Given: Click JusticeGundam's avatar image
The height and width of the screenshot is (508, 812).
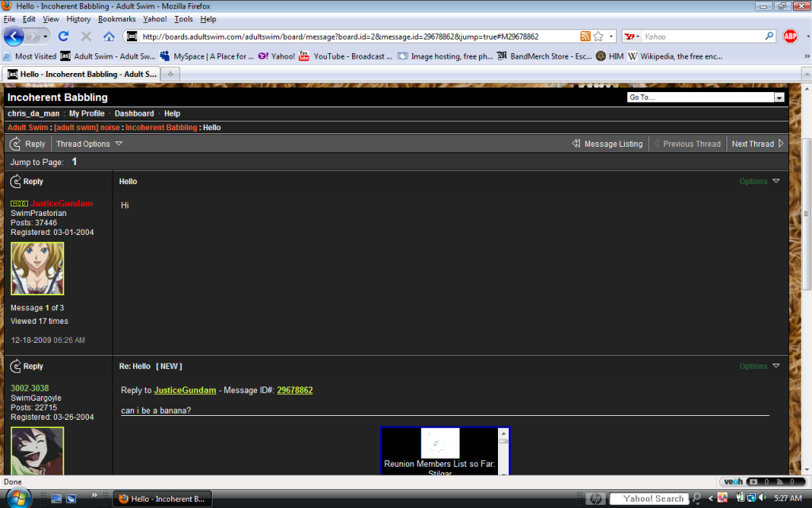Looking at the screenshot, I should 37,268.
